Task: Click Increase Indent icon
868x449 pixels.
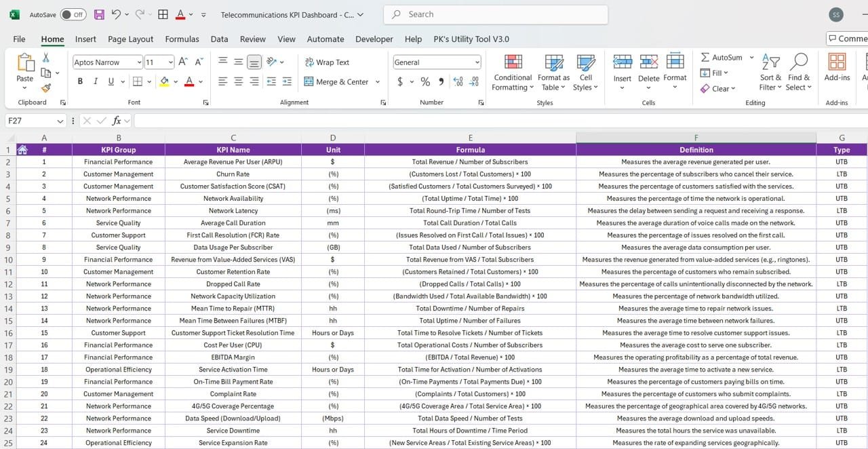Action: click(x=287, y=81)
